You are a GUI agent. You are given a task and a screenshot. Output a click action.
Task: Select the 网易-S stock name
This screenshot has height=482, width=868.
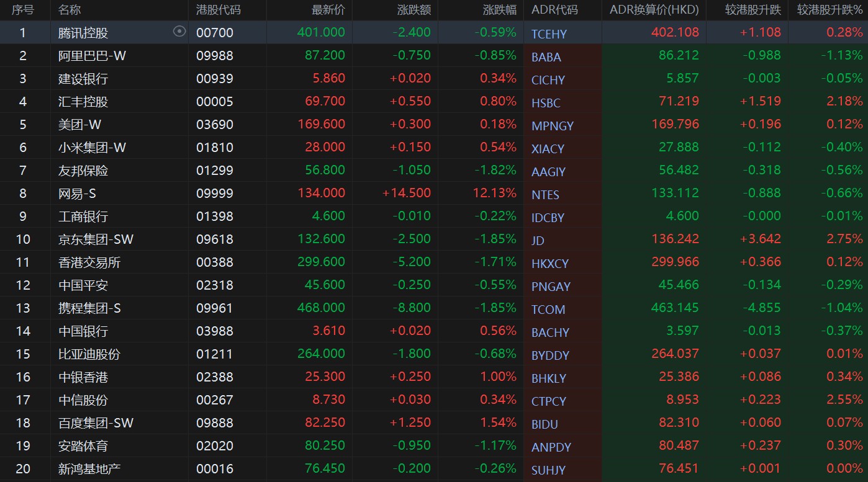tap(77, 194)
